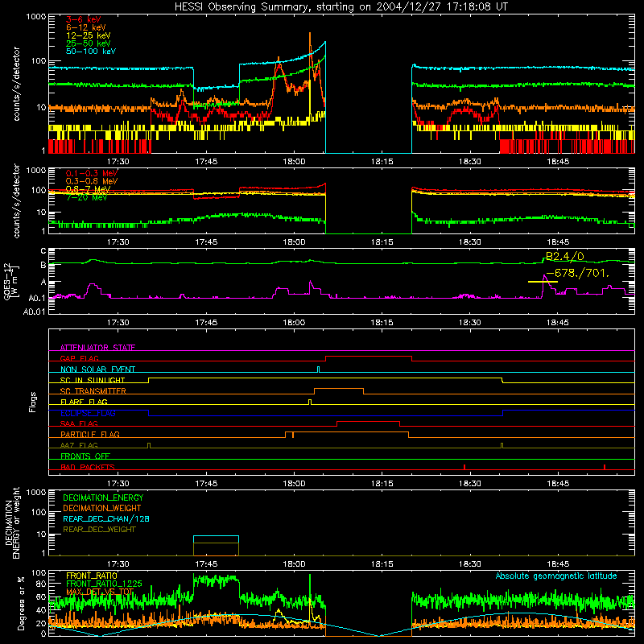Select the 3-6 keV legend label
Screen dimensions: 644x644
pyautogui.click(x=84, y=19)
